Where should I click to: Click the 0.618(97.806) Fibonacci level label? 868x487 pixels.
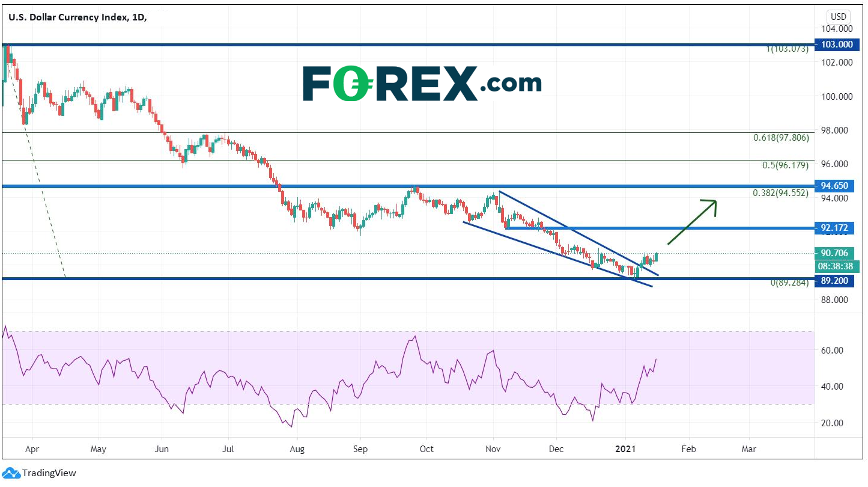point(781,138)
